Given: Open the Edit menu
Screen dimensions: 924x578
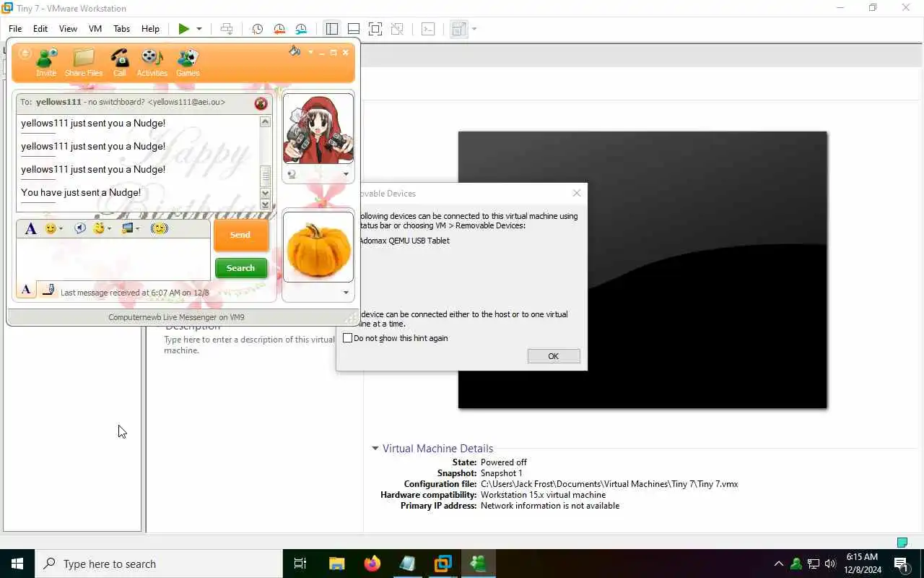Looking at the screenshot, I should click(40, 29).
